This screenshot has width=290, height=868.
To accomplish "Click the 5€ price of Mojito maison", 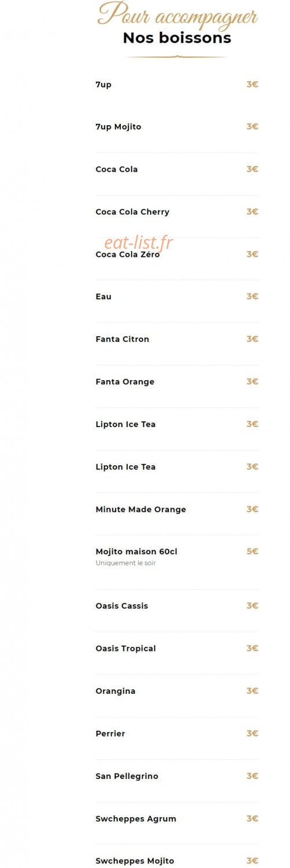I will click(x=252, y=551).
